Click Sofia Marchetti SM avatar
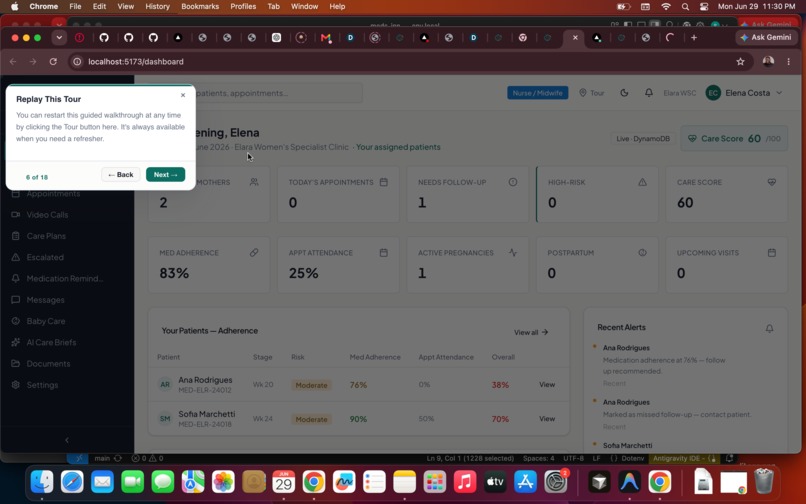 pyautogui.click(x=165, y=419)
